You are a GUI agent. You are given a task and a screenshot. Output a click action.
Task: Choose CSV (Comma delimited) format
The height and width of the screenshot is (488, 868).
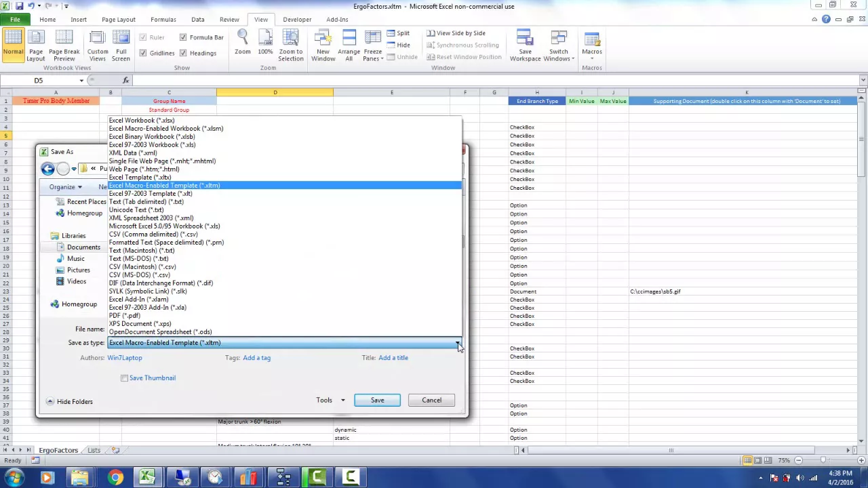pyautogui.click(x=284, y=235)
